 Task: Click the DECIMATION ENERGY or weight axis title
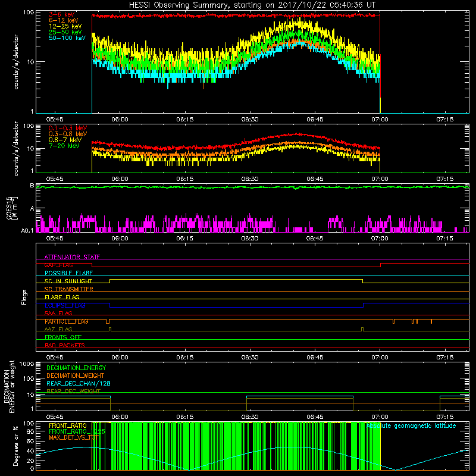[9, 386]
